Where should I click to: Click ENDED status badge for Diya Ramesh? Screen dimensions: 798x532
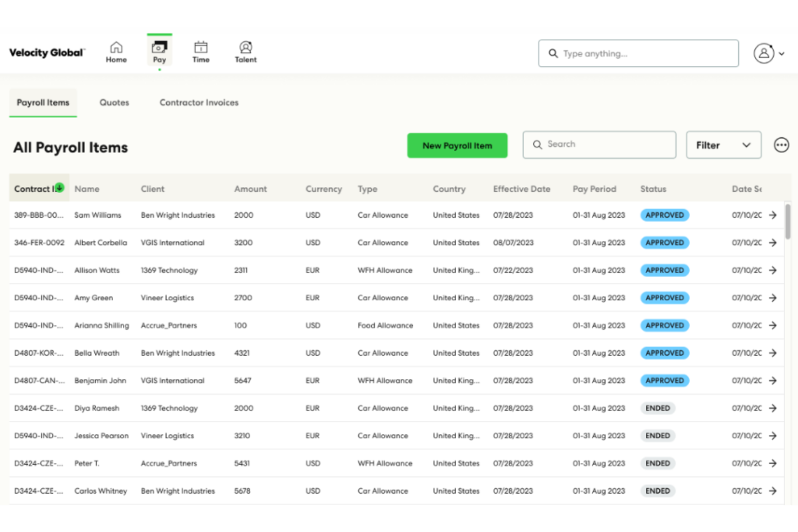coord(657,408)
